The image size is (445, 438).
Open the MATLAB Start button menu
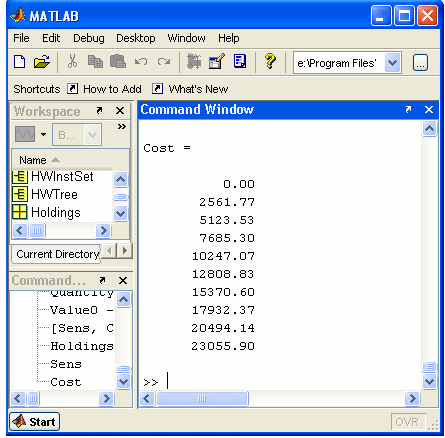point(35,422)
